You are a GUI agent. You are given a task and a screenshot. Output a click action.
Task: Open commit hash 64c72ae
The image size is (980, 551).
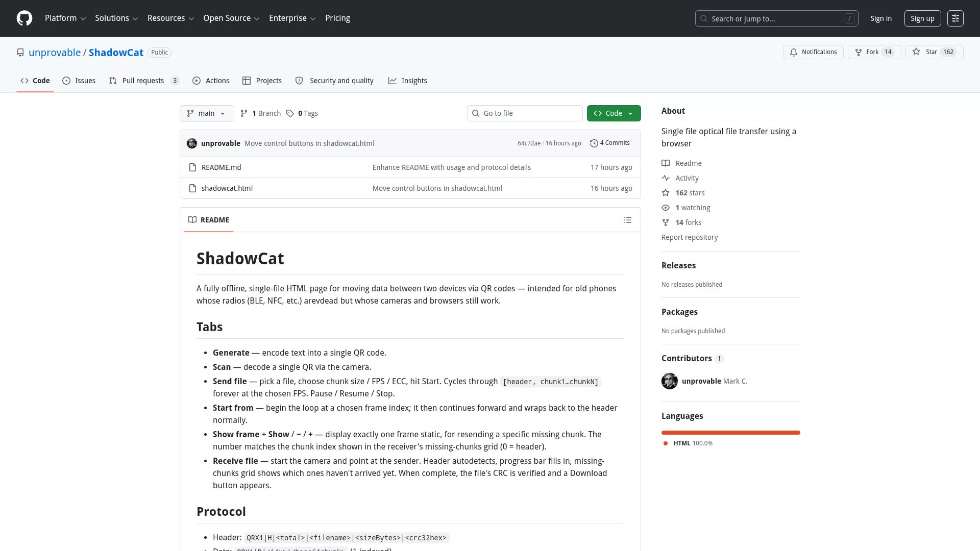[x=529, y=143]
